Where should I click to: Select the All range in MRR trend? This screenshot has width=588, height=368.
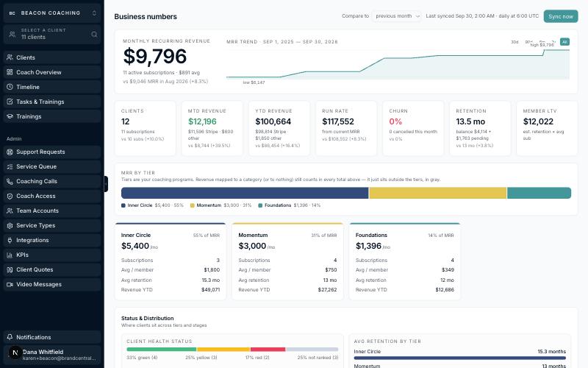[x=564, y=42]
